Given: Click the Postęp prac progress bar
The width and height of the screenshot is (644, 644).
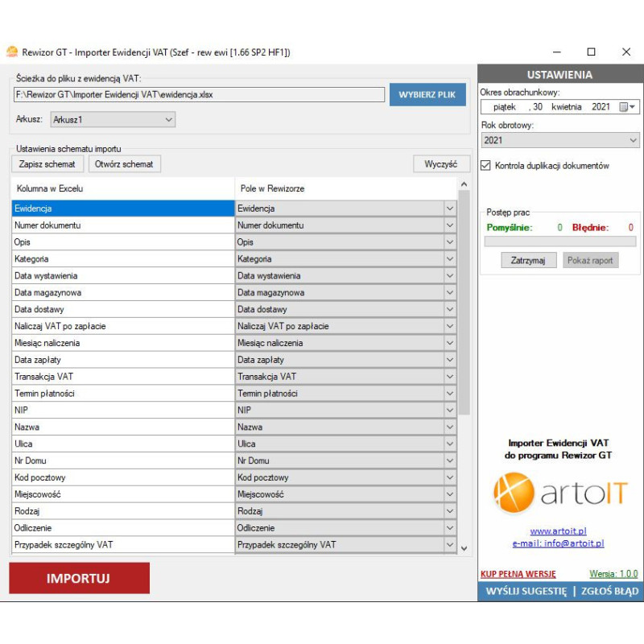Looking at the screenshot, I should 559,242.
